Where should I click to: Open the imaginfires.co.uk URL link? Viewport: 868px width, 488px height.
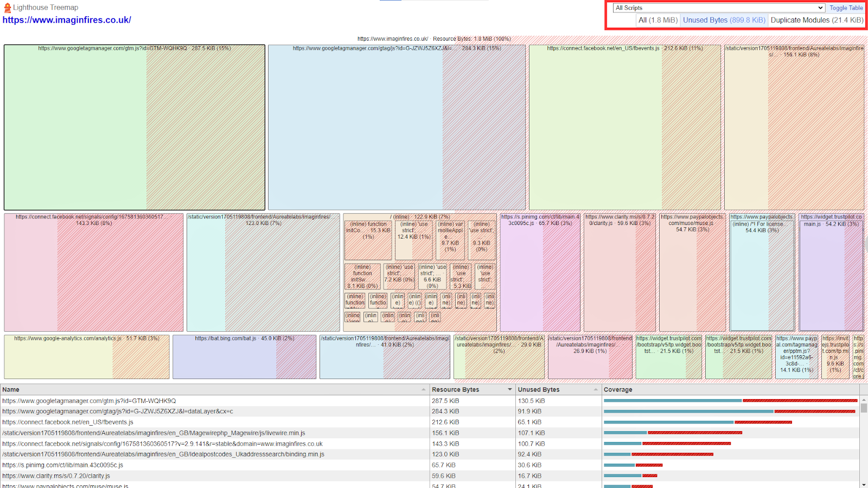tap(67, 20)
